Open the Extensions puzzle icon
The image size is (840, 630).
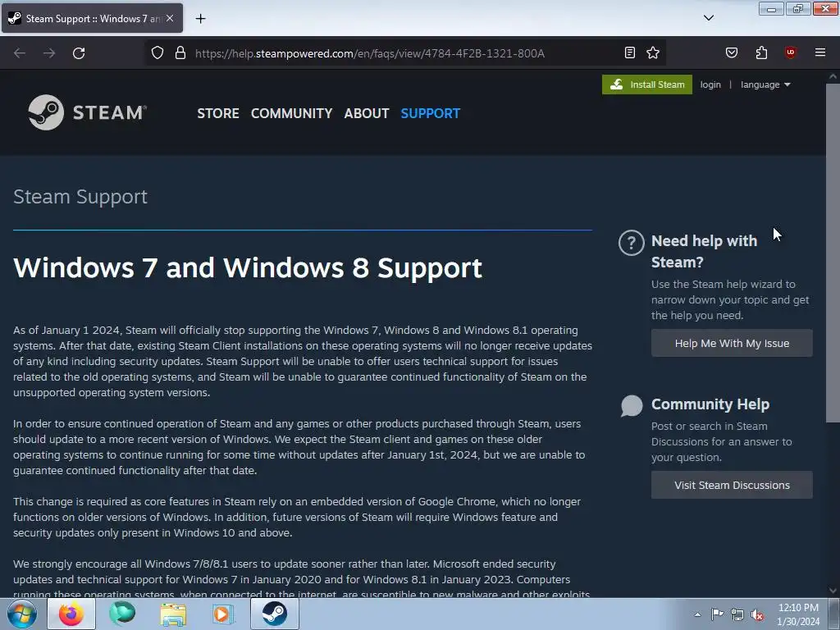(761, 52)
